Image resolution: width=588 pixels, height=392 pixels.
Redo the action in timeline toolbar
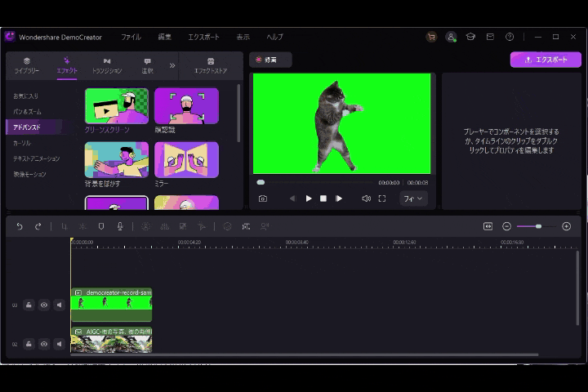(38, 226)
